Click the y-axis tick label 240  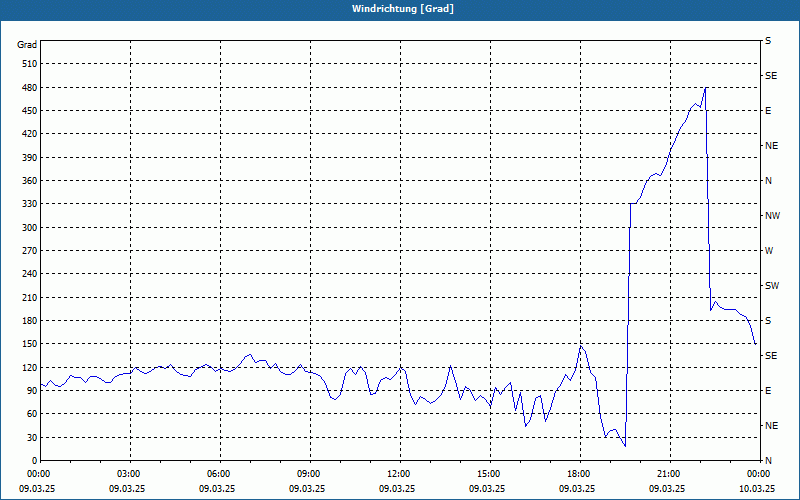point(30,274)
